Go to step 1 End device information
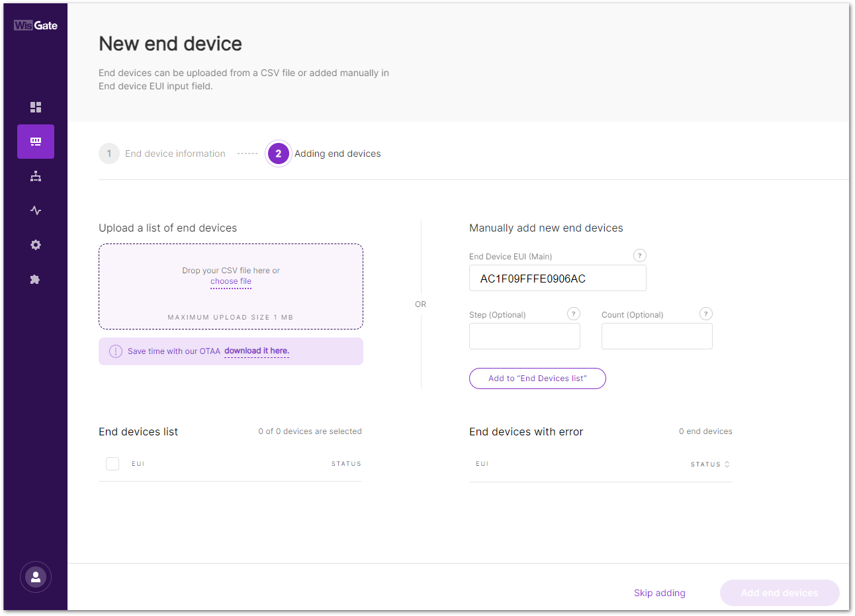This screenshot has width=855, height=616. click(x=162, y=154)
